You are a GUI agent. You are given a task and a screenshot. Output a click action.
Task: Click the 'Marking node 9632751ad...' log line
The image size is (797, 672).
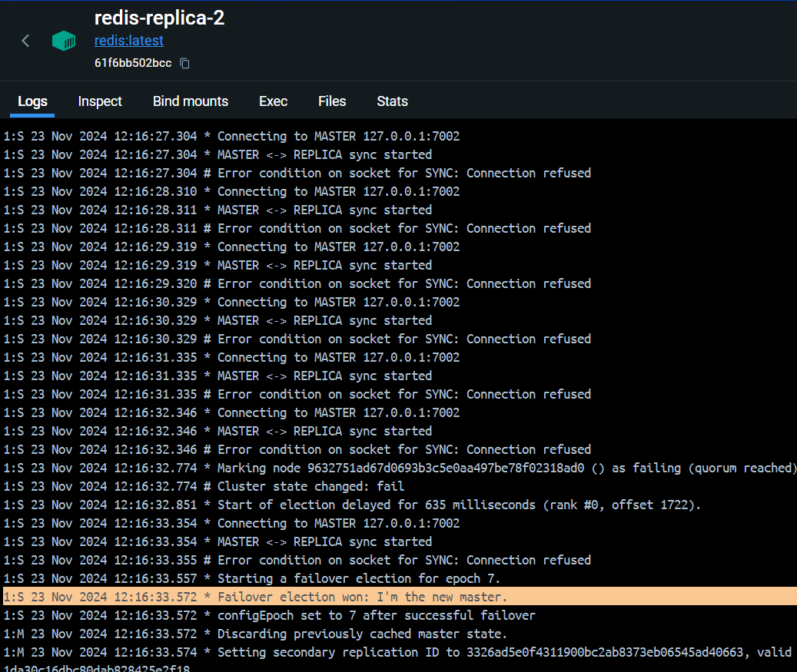[x=400, y=468]
